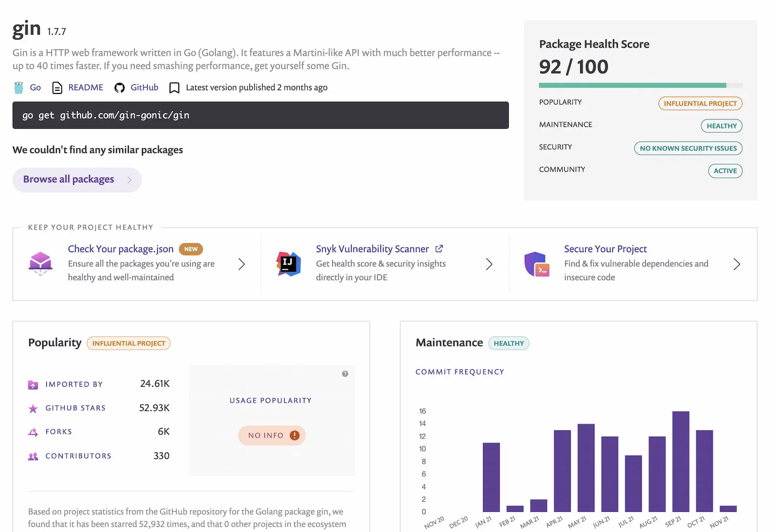Click the 'USAGE POPULARITY' label
Viewport: 770px width, 532px height.
pyautogui.click(x=270, y=400)
